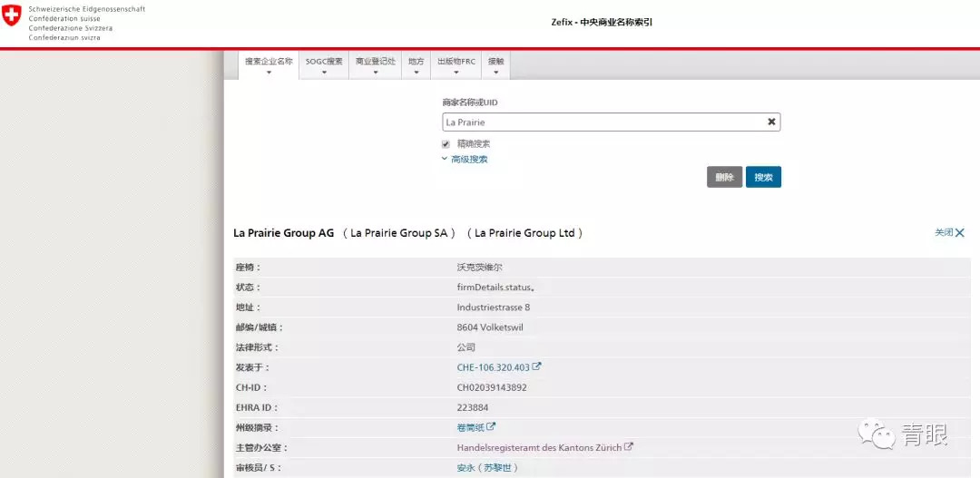Click the EHRA ID value 223884
This screenshot has height=478, width=980.
point(473,407)
